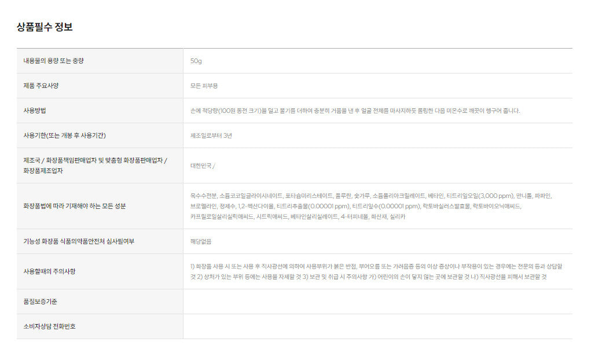Click the 50g value text
This screenshot has width=591, height=364.
pyautogui.click(x=196, y=61)
